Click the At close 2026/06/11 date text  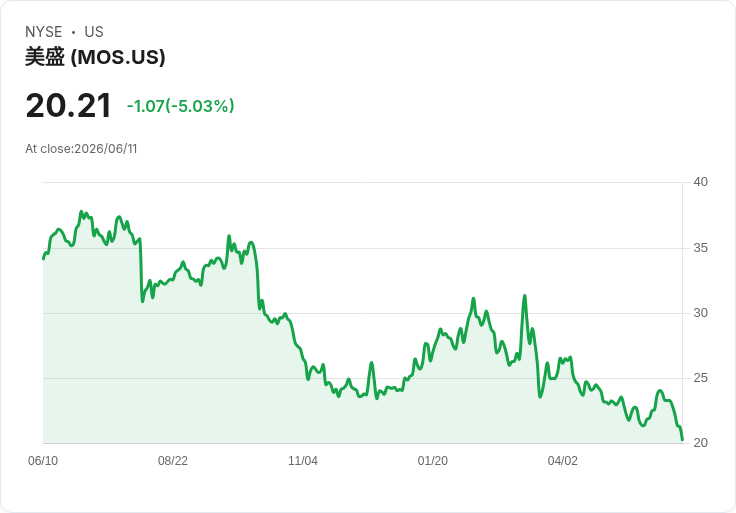[x=81, y=149]
